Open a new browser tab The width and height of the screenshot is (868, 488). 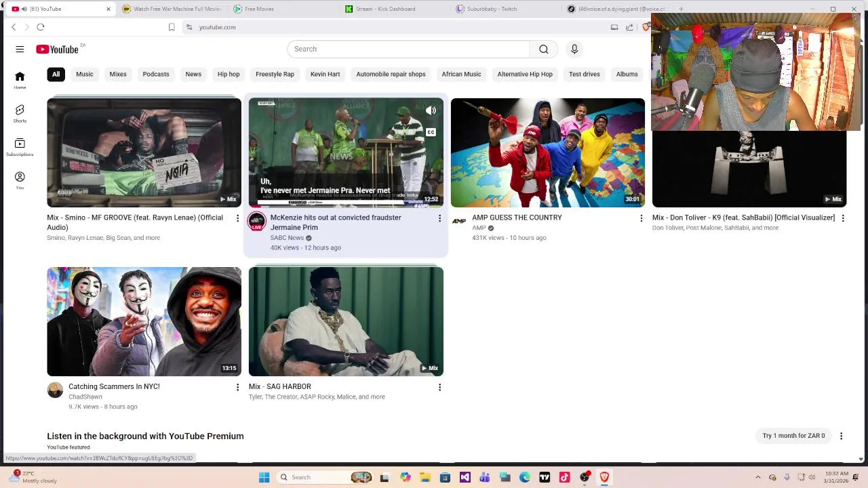point(681,9)
